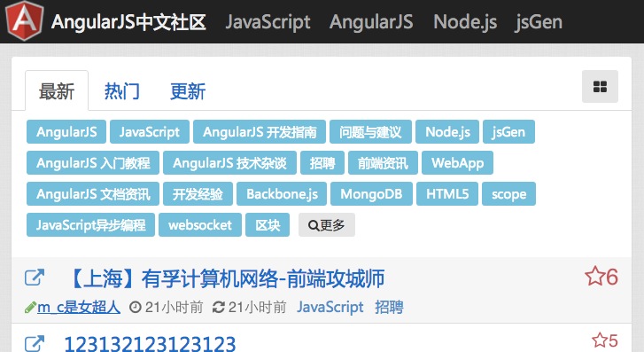
Task: Open jsGen in the top navigation
Action: (x=539, y=22)
